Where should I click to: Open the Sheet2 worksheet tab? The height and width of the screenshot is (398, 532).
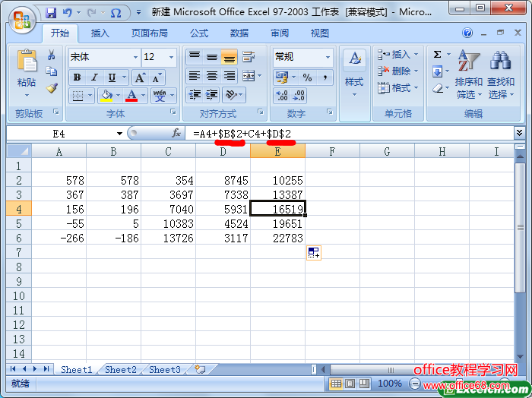click(121, 370)
